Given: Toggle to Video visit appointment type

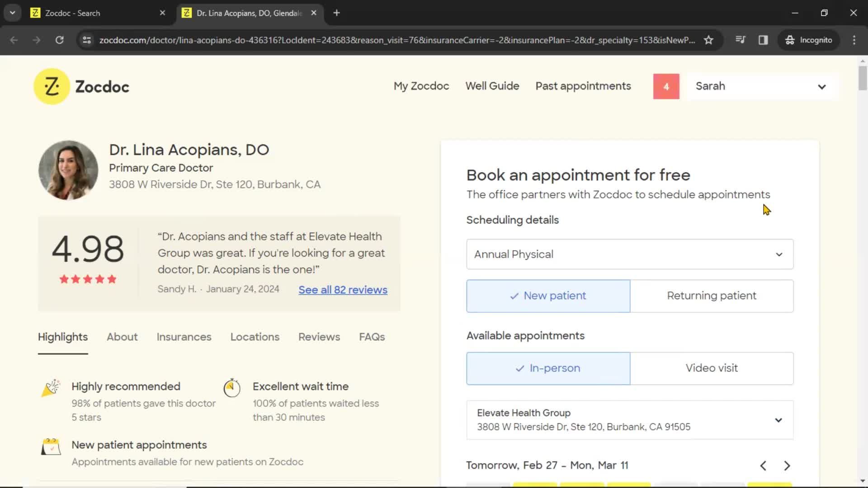Looking at the screenshot, I should tap(712, 368).
